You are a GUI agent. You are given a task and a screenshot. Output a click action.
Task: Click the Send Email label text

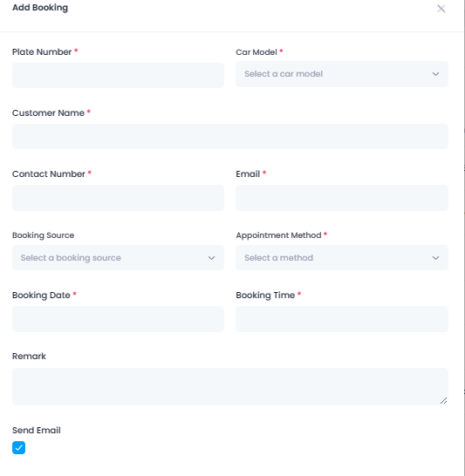point(37,430)
